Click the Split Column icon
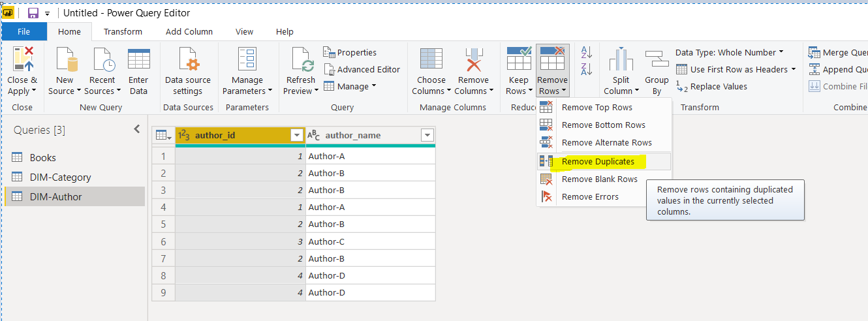 click(x=621, y=59)
